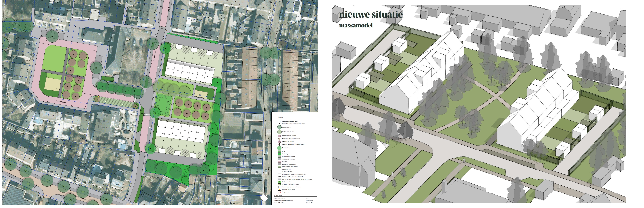
Task: Select the Opsluitband 10 legend symbol
Action: 279,174
